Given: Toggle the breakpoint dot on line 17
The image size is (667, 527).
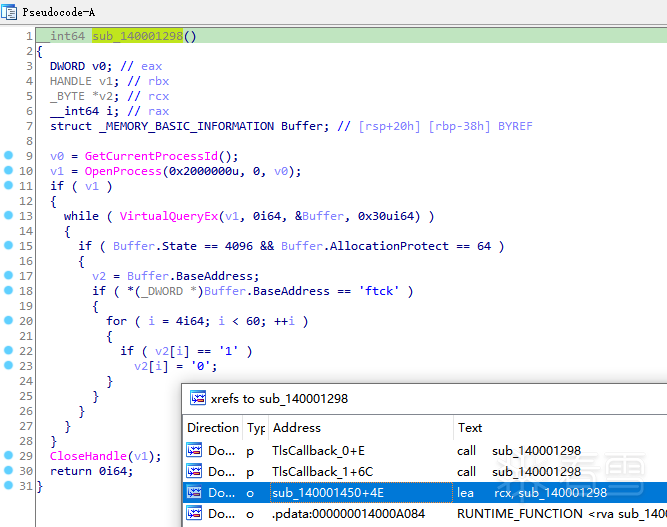Looking at the screenshot, I should pos(9,275).
